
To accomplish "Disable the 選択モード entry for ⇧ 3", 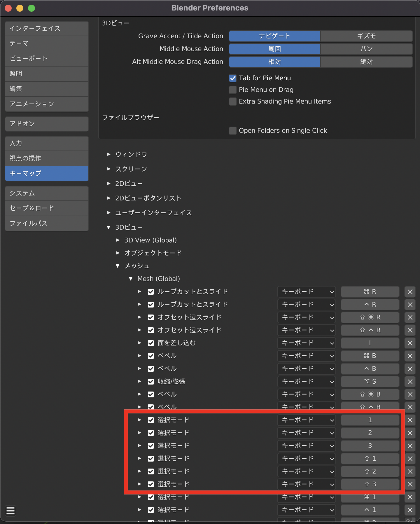I will 151,484.
